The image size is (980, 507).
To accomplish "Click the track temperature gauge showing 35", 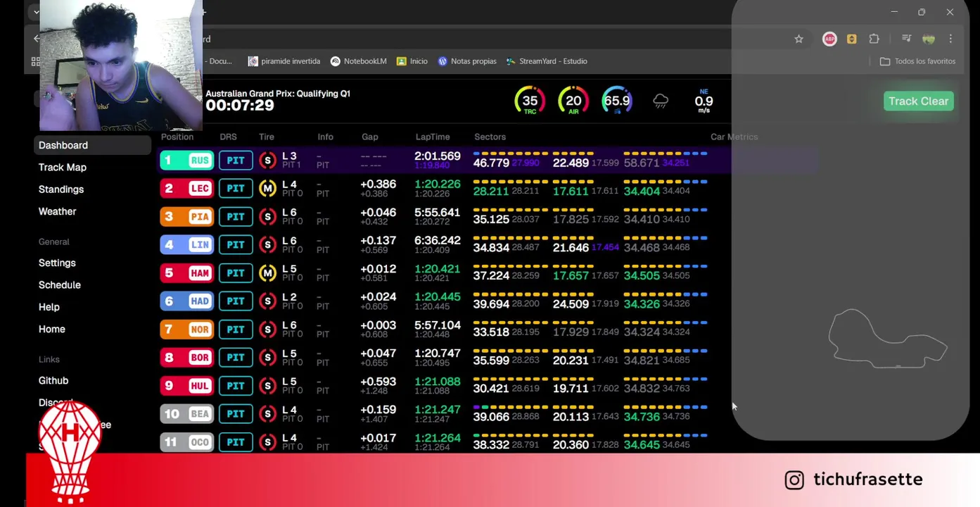I will point(530,101).
